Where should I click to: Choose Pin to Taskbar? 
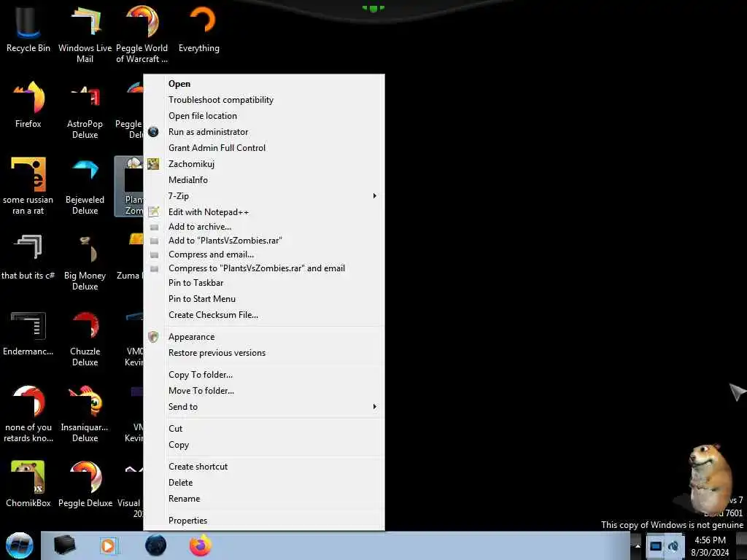pyautogui.click(x=264, y=283)
